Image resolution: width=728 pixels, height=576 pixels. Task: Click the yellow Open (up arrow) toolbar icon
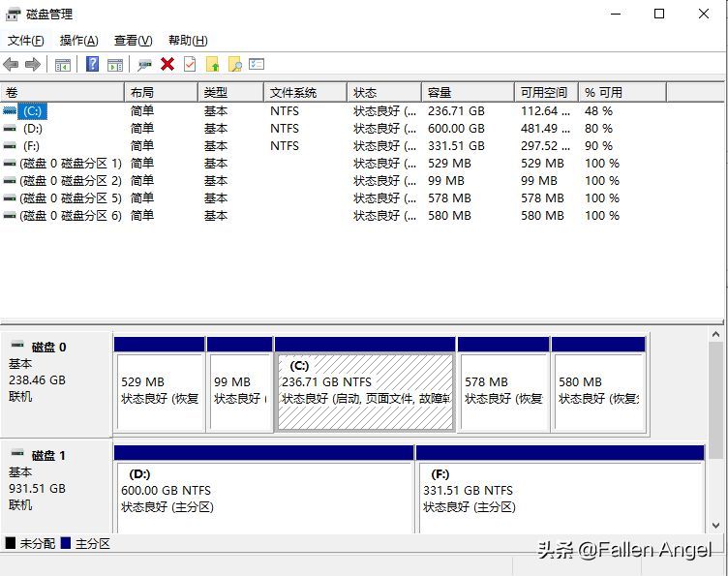(213, 64)
